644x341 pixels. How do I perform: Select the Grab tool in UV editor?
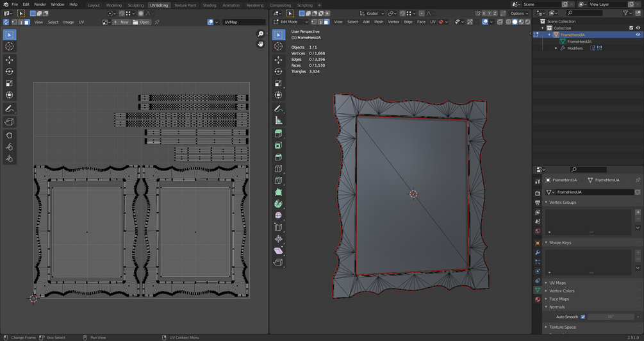[x=10, y=135]
